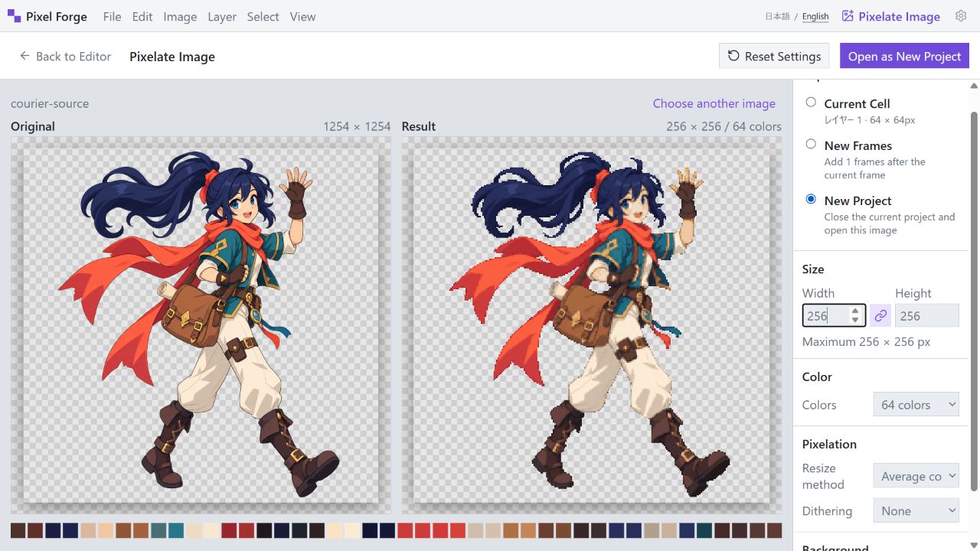
Task: Click the Pixel Forge logo icon
Action: point(14,16)
